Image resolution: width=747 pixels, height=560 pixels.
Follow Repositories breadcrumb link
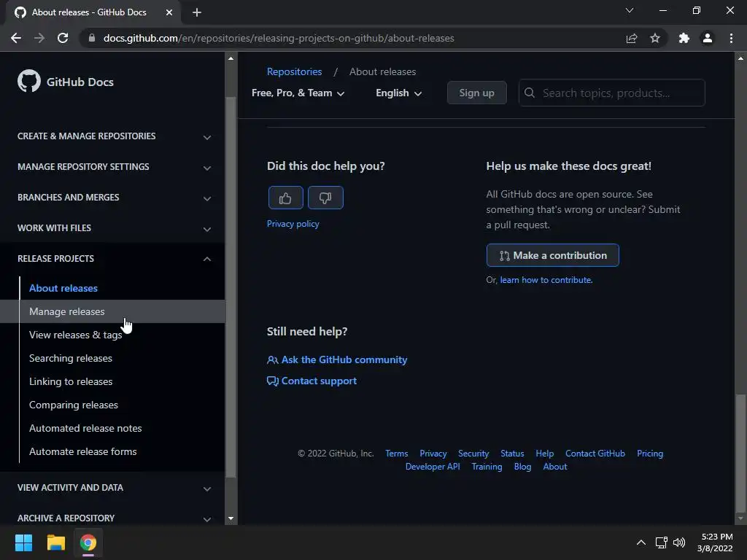point(295,71)
